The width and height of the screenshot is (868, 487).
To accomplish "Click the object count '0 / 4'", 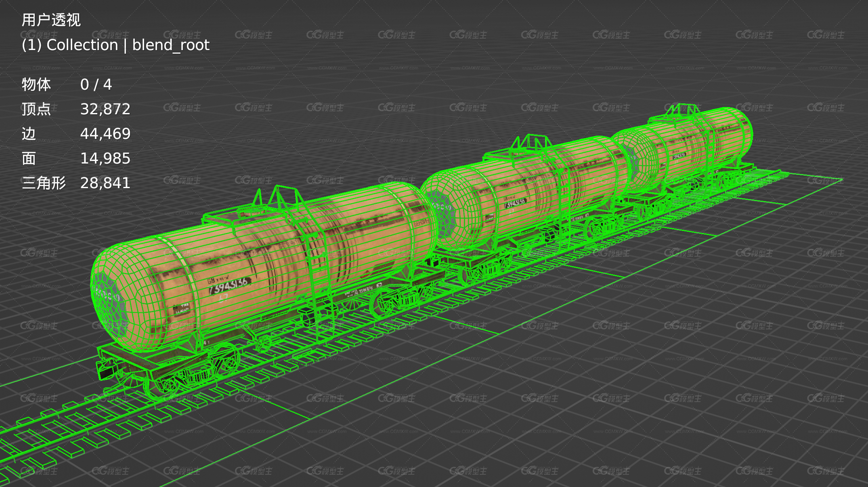I will tap(96, 84).
